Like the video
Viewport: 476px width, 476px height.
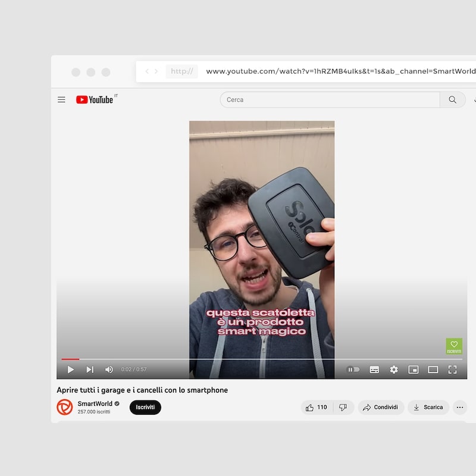(317, 408)
